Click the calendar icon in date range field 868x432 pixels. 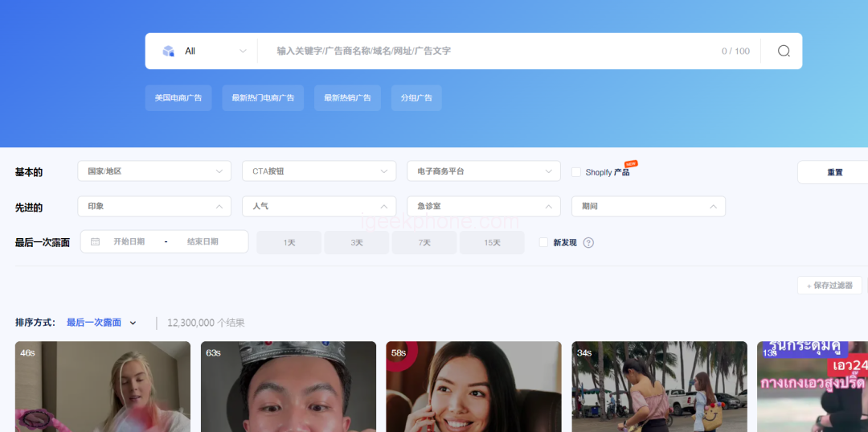pyautogui.click(x=96, y=242)
